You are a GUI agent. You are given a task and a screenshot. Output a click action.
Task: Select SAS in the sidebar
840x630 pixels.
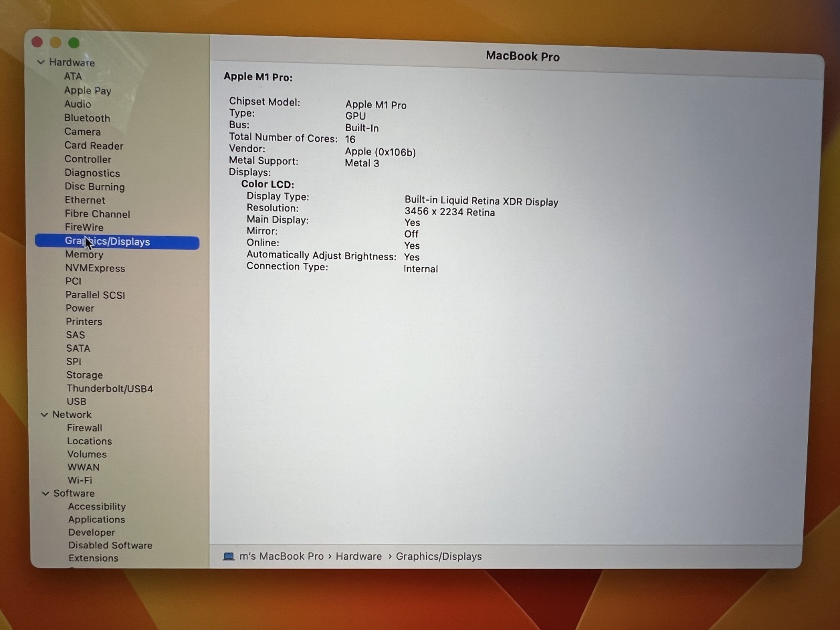[76, 335]
